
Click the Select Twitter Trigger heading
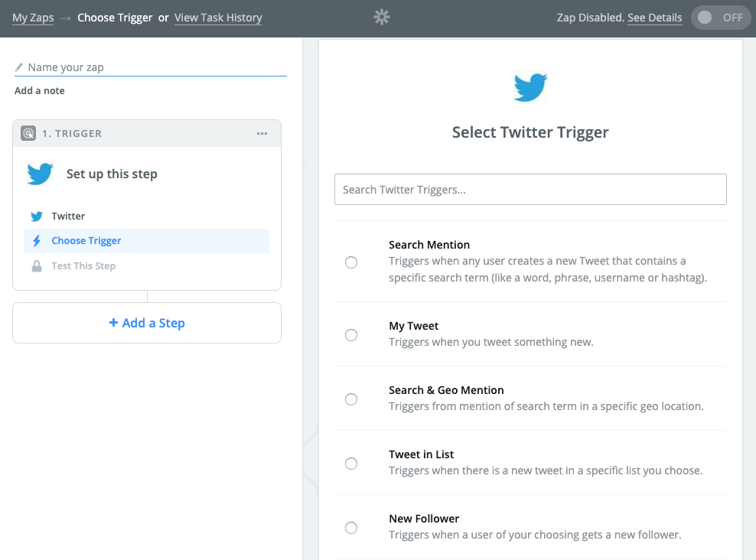pyautogui.click(x=530, y=132)
